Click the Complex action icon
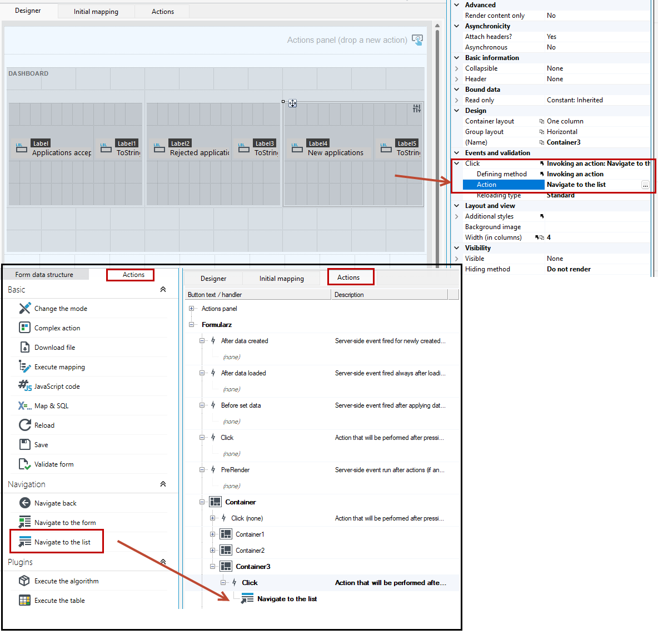 [x=25, y=328]
